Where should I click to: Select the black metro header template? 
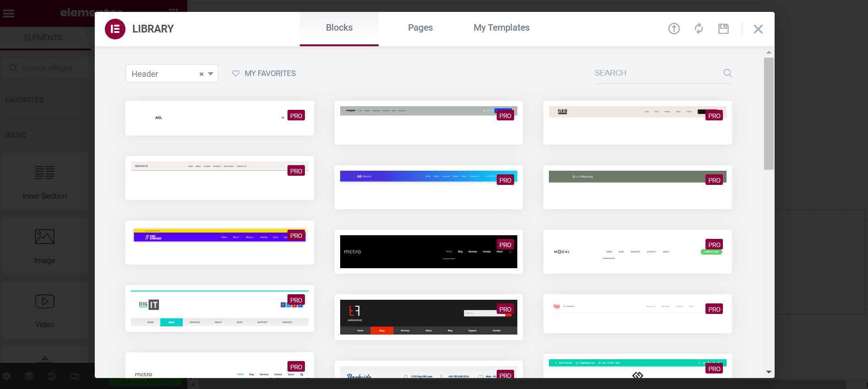point(429,252)
